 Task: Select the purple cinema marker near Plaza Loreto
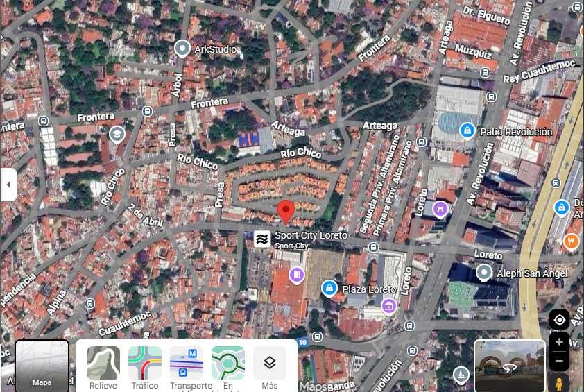(x=296, y=275)
